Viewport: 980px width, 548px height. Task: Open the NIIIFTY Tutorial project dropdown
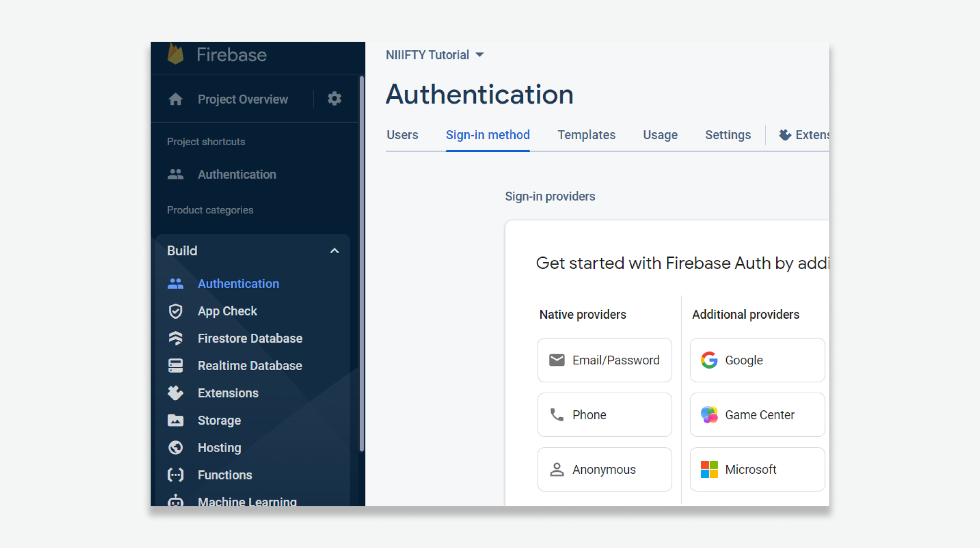[435, 55]
